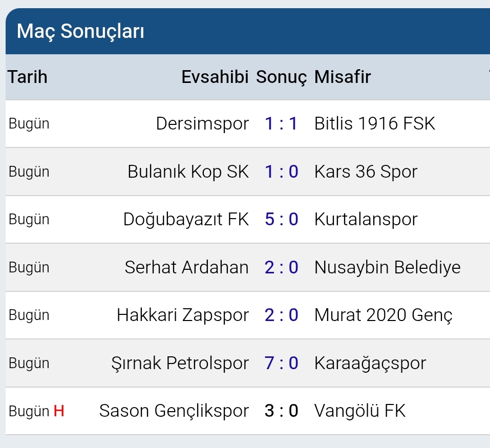The image size is (490, 448).
Task: Open the Hakkari Zapspor team page
Action: [183, 315]
